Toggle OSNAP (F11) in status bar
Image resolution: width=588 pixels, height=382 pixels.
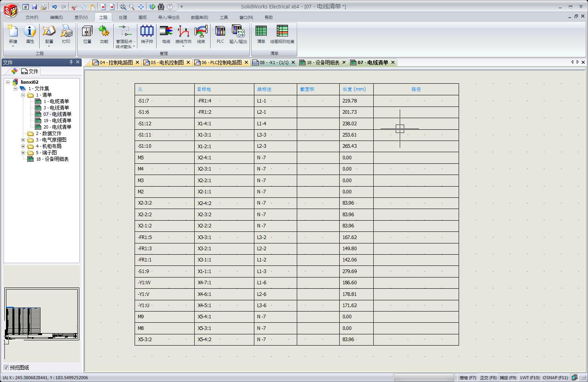[x=555, y=378]
